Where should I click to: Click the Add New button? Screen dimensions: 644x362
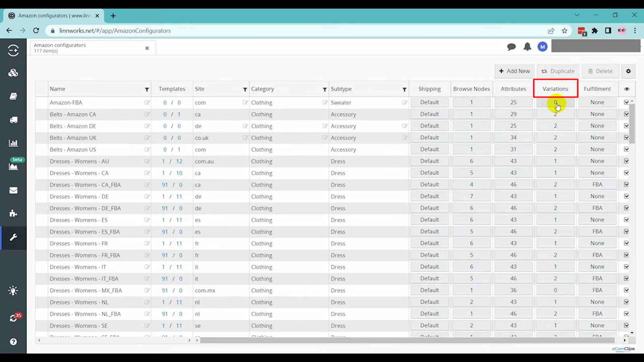tap(514, 71)
